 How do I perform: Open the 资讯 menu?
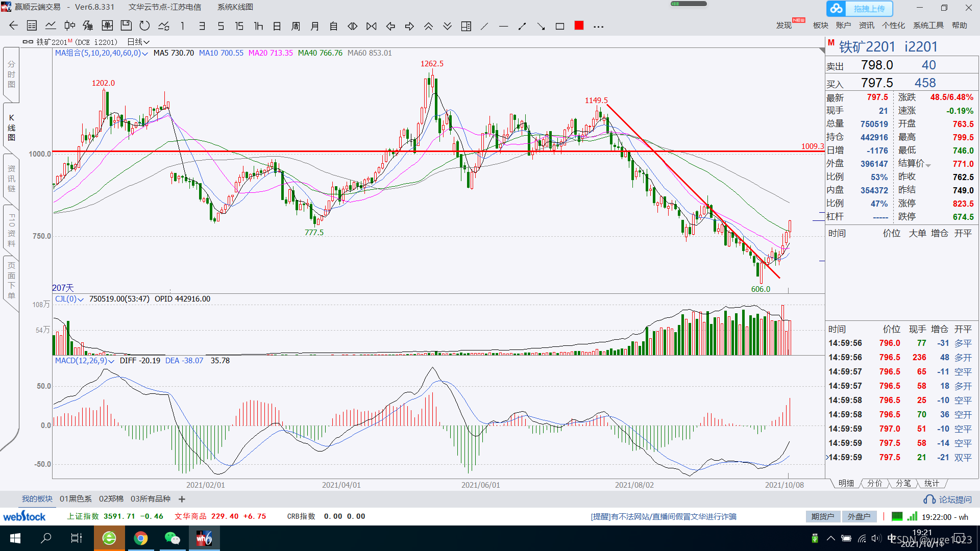click(x=867, y=26)
